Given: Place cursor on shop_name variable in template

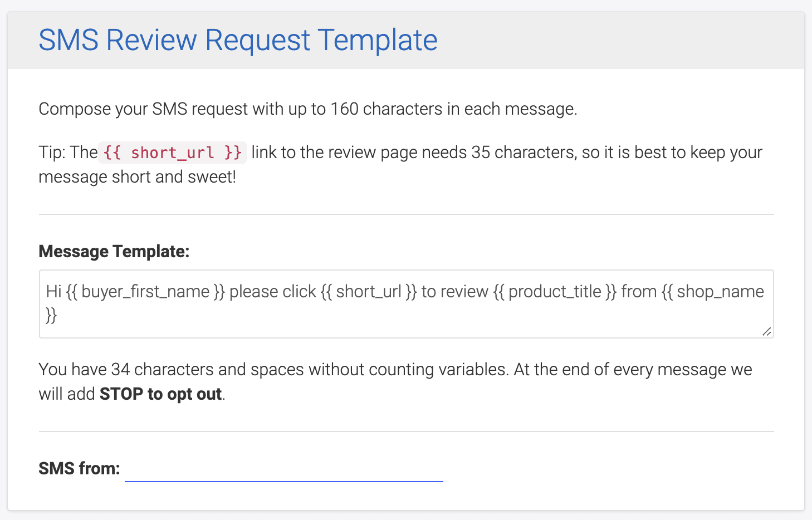Looking at the screenshot, I should coord(720,292).
